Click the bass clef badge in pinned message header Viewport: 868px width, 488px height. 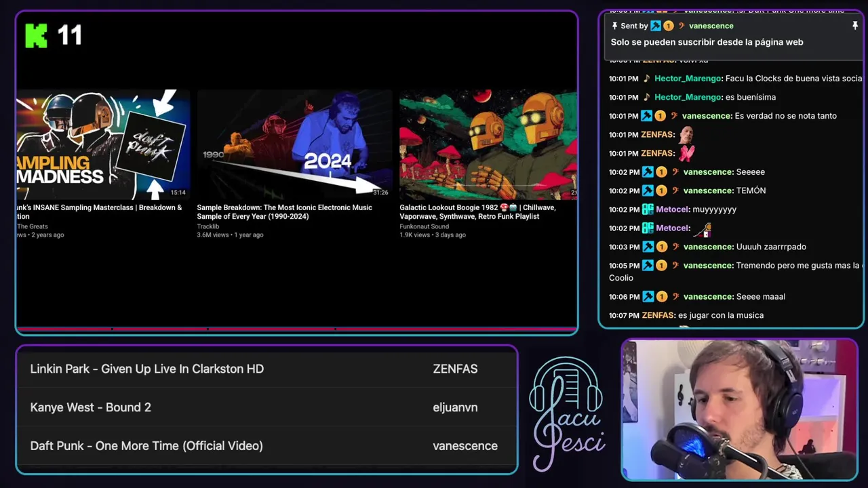[x=682, y=26]
